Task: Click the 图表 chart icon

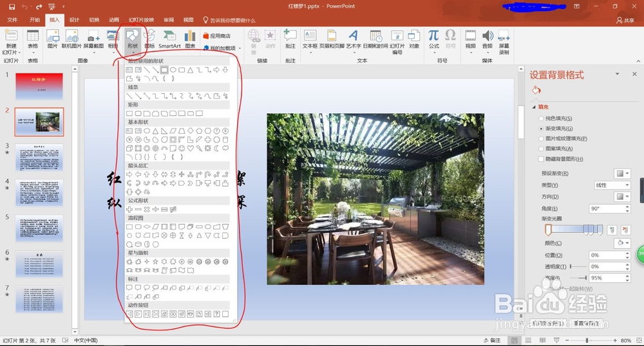Action: 190,35
